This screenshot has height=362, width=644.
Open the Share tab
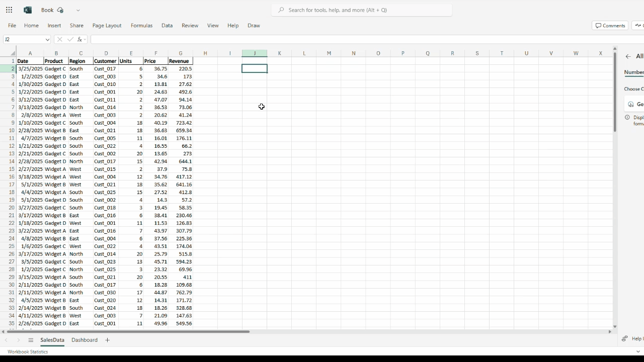pos(76,26)
